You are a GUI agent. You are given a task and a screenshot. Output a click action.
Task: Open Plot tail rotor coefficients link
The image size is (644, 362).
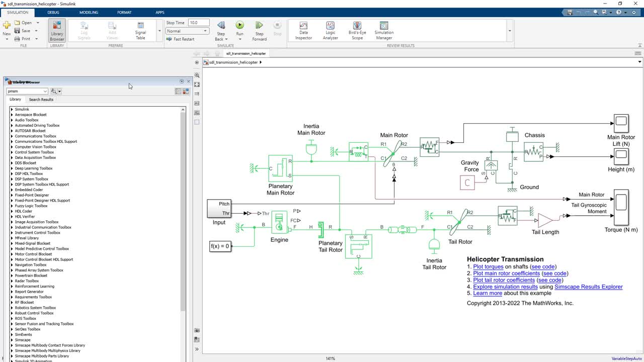tap(504, 280)
